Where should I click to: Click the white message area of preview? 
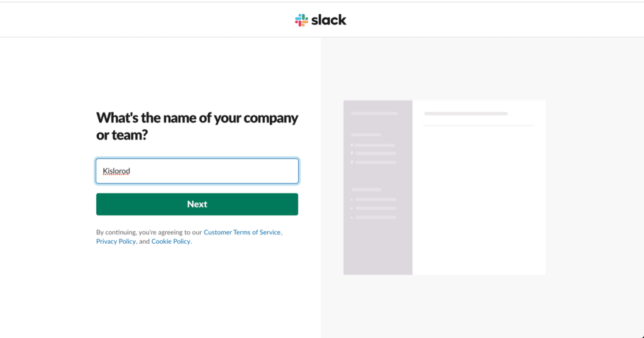479,201
